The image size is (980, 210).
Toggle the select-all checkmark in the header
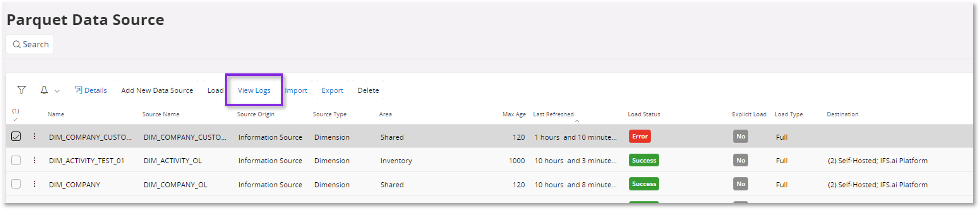pyautogui.click(x=15, y=119)
